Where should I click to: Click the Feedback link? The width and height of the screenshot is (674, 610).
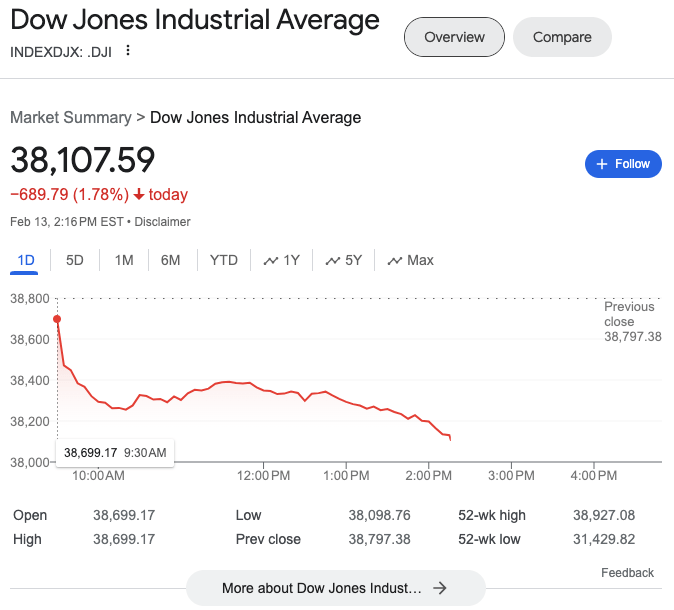click(x=627, y=573)
